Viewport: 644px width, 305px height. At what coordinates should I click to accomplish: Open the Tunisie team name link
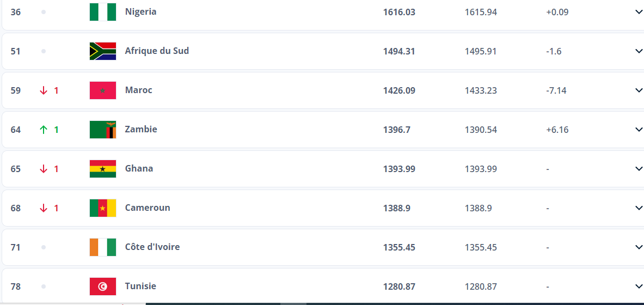pyautogui.click(x=140, y=286)
